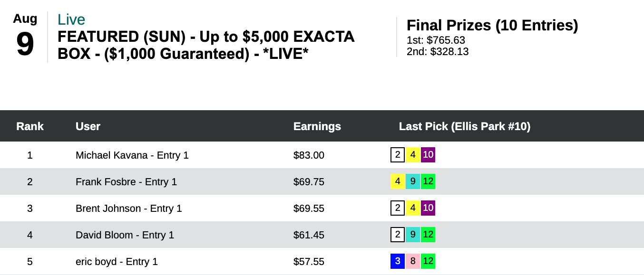The height and width of the screenshot is (275, 644).
Task: Click white 2 pick in Michael Kavana's row
Action: (398, 155)
